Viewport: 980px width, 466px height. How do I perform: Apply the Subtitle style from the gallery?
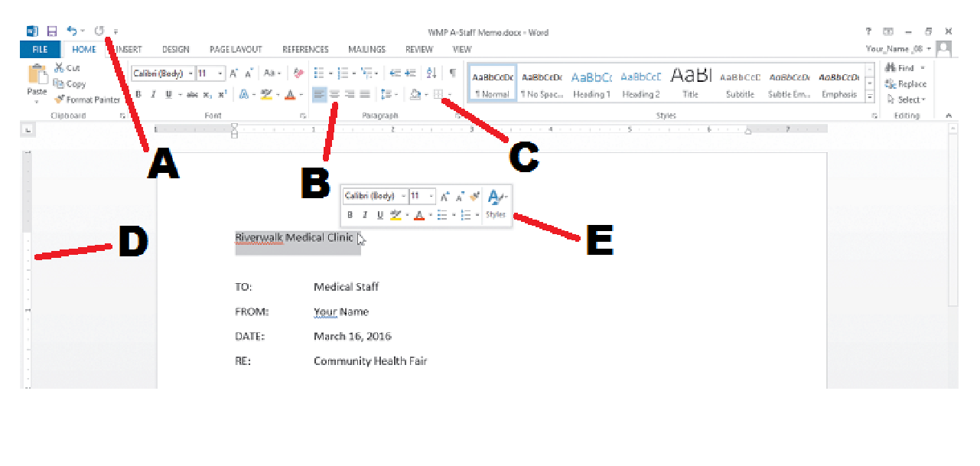(741, 83)
